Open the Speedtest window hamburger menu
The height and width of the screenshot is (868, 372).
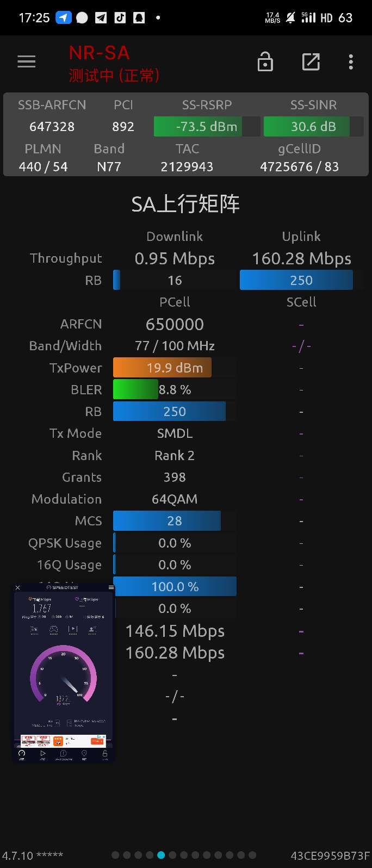111,587
